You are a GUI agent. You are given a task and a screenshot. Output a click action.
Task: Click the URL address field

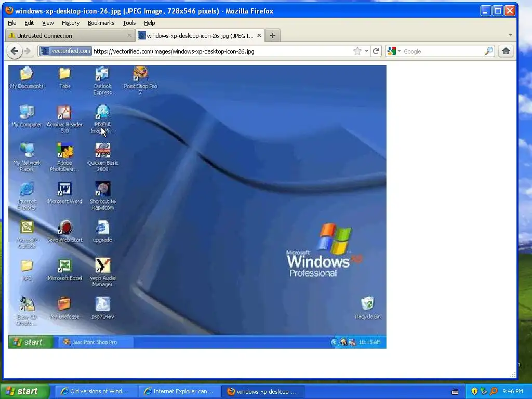pos(222,51)
